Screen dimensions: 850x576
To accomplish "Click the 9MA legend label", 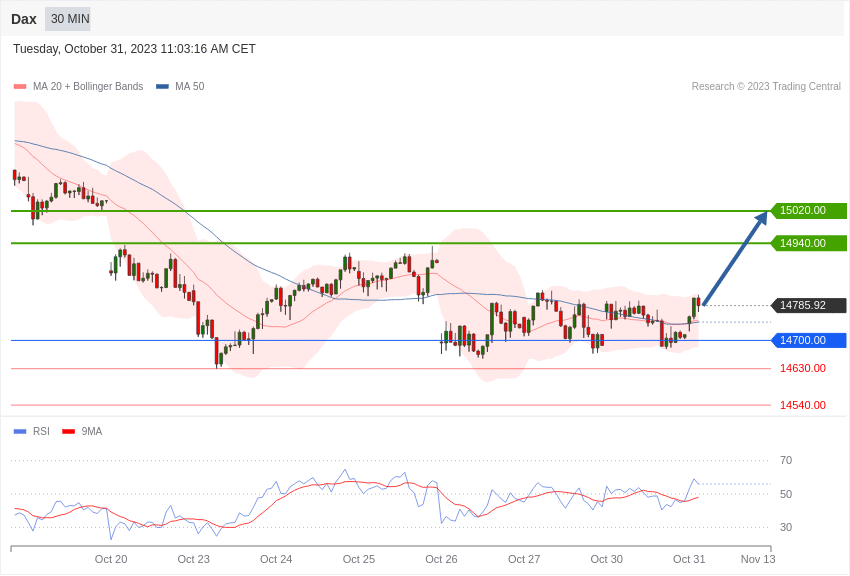I will [92, 431].
